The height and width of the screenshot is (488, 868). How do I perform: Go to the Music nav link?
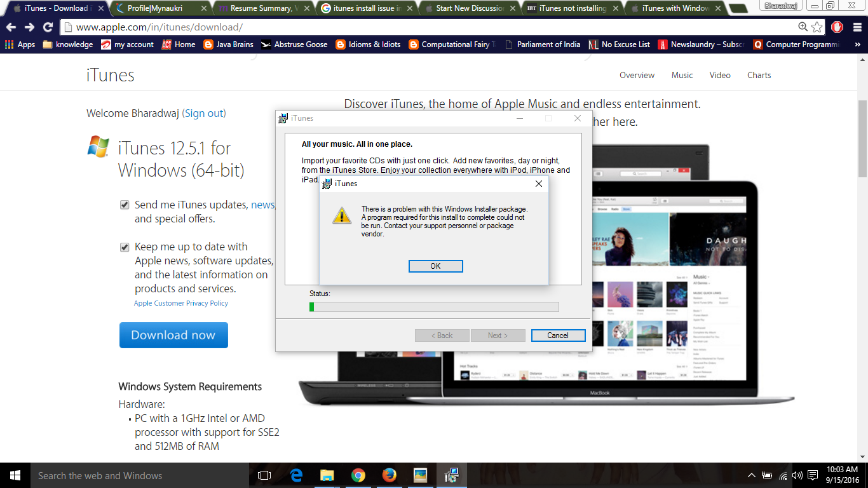[x=682, y=75]
